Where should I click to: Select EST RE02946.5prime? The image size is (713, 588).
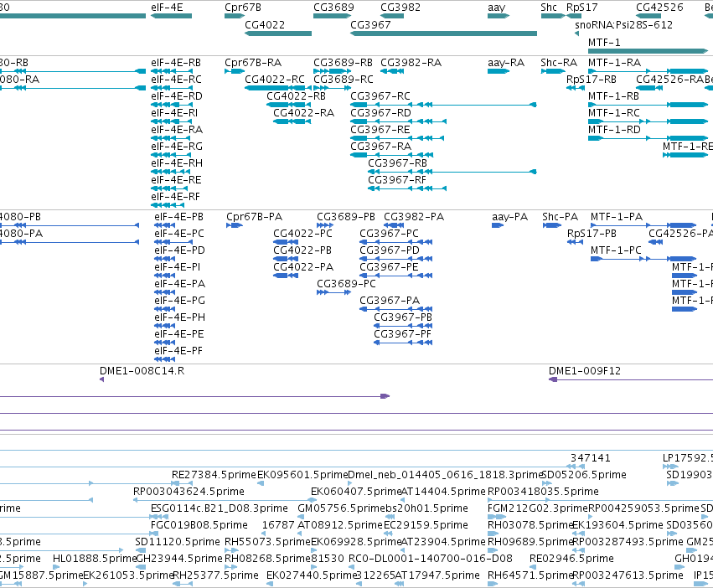click(x=571, y=559)
